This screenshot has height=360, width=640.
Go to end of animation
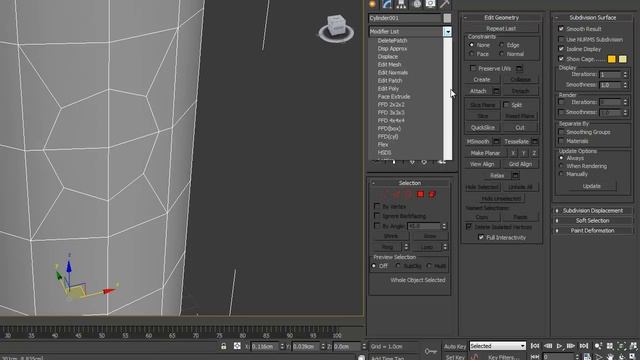584,346
